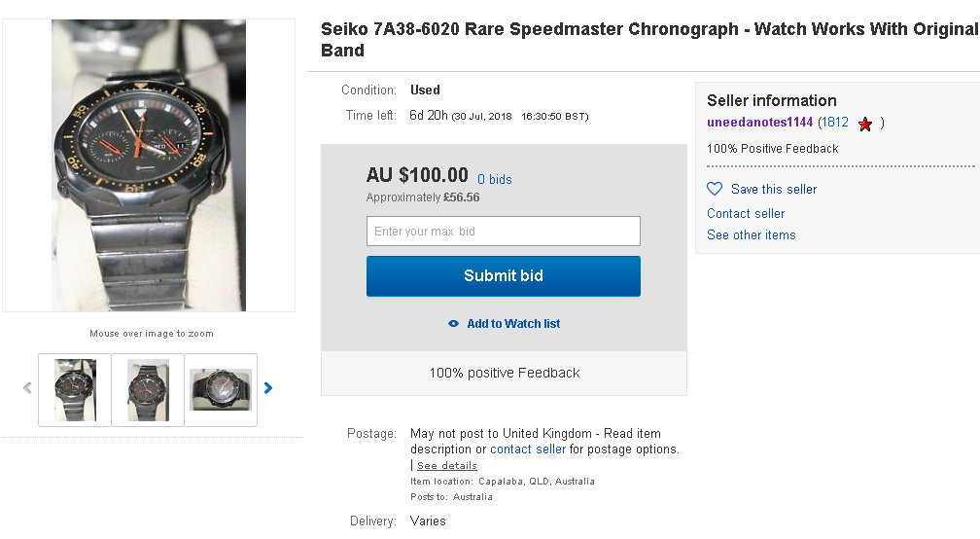Select the second watch thumbnail
The height and width of the screenshot is (539, 980).
pos(148,389)
